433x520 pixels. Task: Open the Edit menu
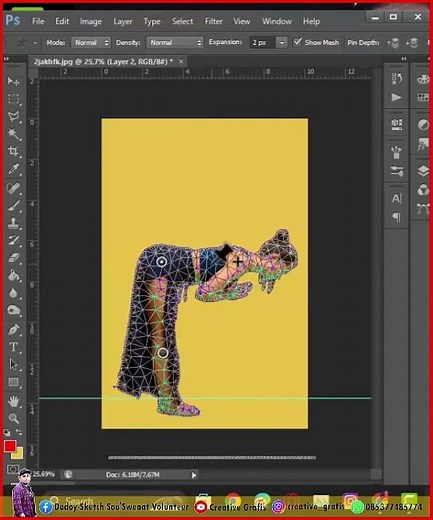(x=62, y=21)
